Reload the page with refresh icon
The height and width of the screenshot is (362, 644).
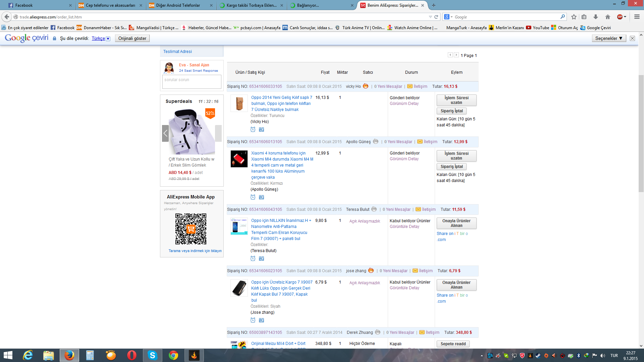tap(436, 17)
